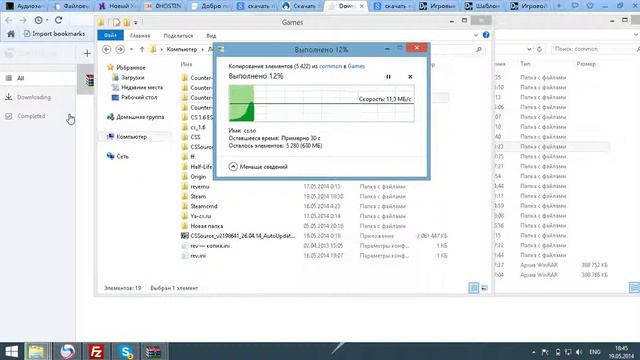The height and width of the screenshot is (360, 640).
Task: Open File Explorer from the taskbar
Action: click(x=36, y=351)
